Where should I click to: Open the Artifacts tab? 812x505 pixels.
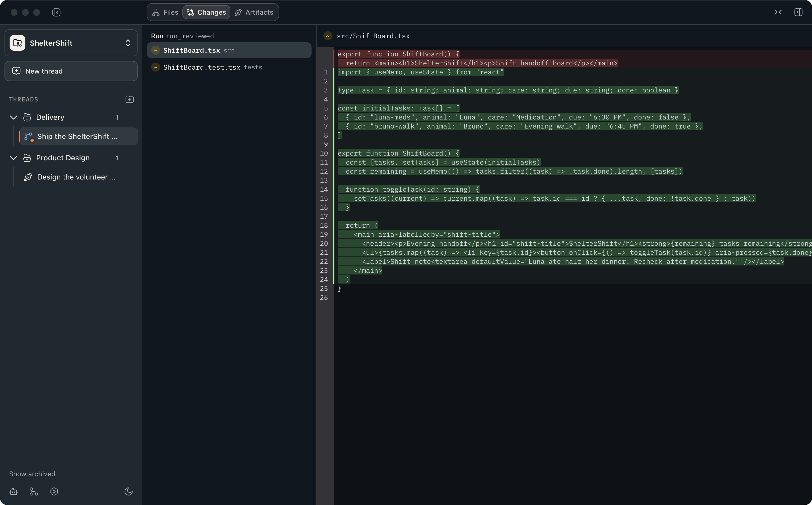[254, 12]
